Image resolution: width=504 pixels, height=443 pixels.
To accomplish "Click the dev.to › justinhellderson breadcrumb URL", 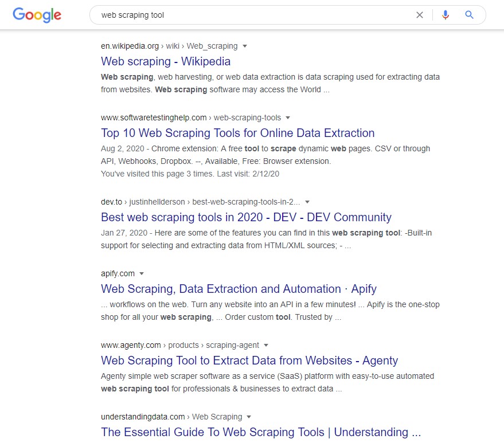I will point(200,202).
